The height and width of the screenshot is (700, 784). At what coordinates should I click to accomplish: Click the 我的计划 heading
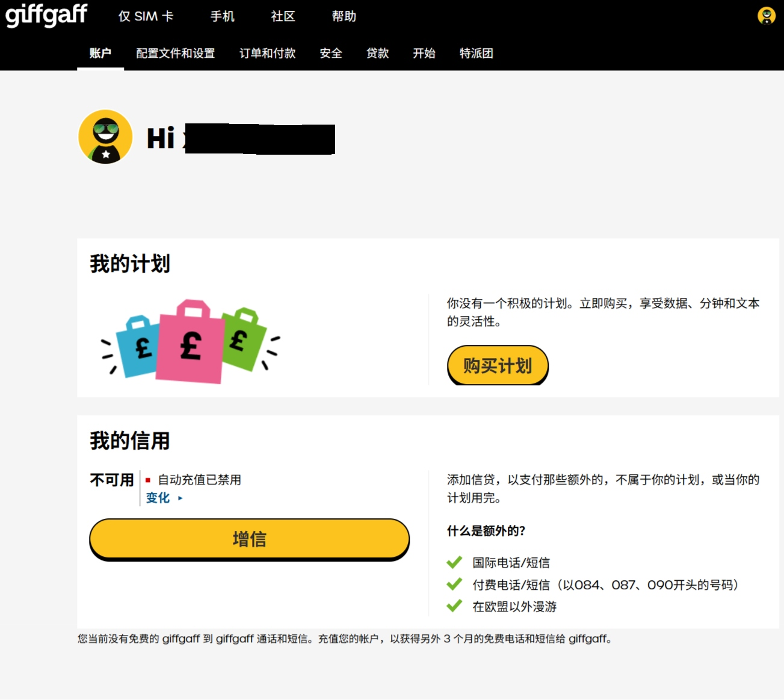click(130, 264)
